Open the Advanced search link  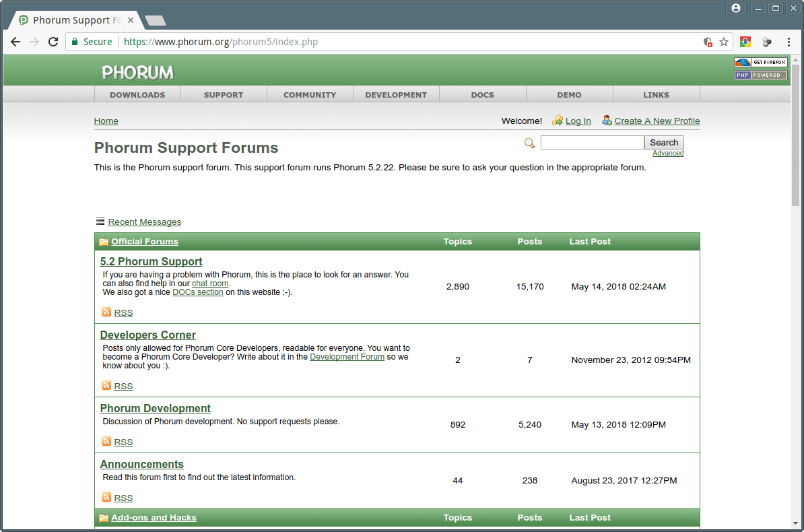[667, 154]
